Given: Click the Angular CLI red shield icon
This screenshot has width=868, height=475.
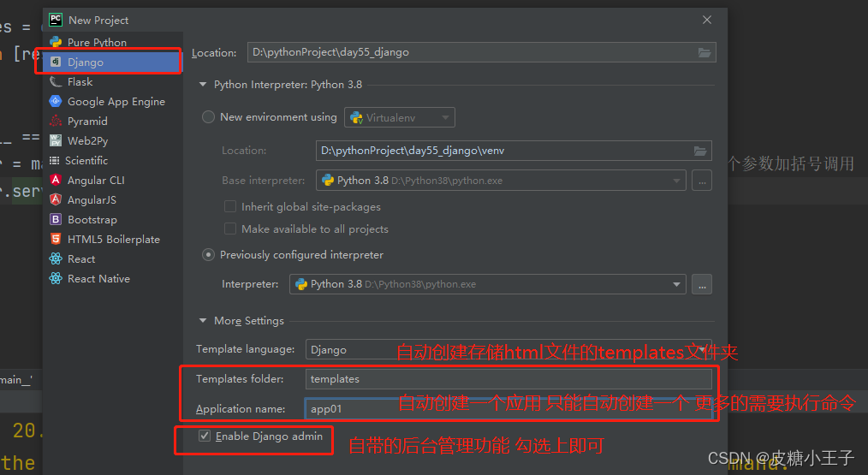Looking at the screenshot, I should click(x=56, y=180).
